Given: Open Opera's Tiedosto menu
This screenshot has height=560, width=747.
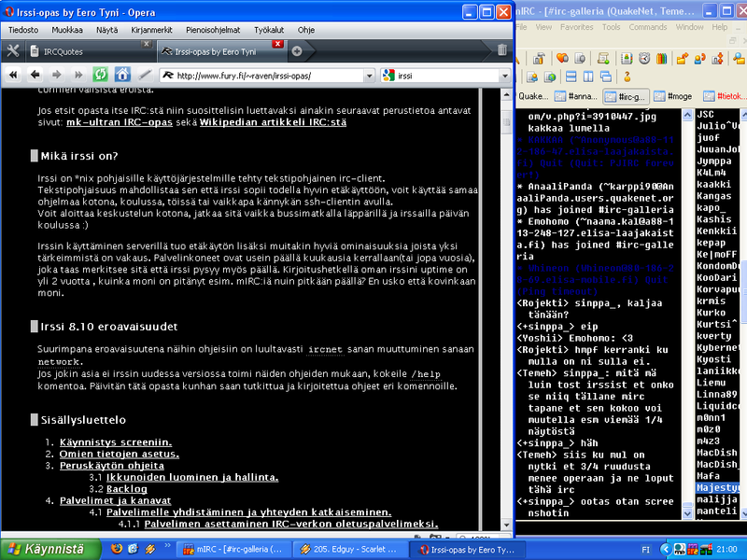Looking at the screenshot, I should [23, 30].
